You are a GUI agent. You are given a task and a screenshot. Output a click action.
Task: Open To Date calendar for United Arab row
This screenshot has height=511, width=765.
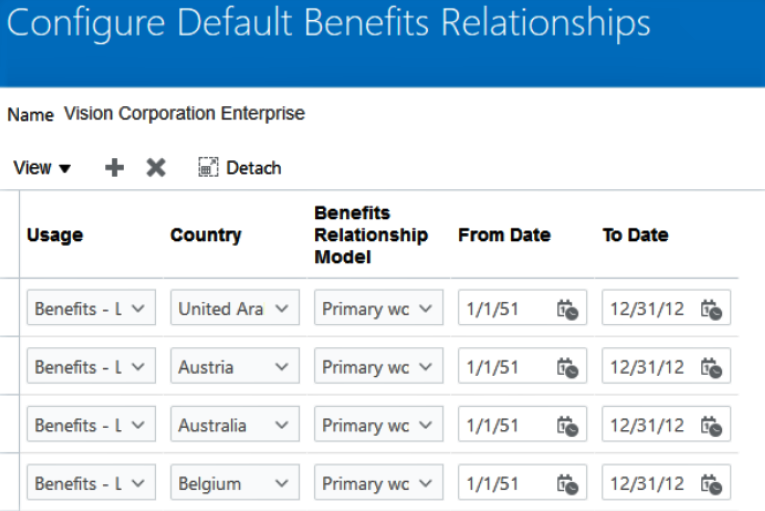pos(711,310)
